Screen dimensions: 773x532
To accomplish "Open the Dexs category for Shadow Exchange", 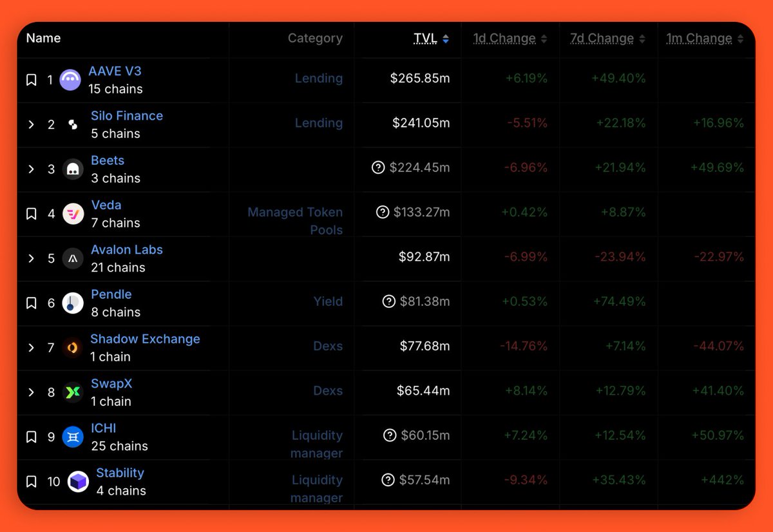I will point(328,346).
